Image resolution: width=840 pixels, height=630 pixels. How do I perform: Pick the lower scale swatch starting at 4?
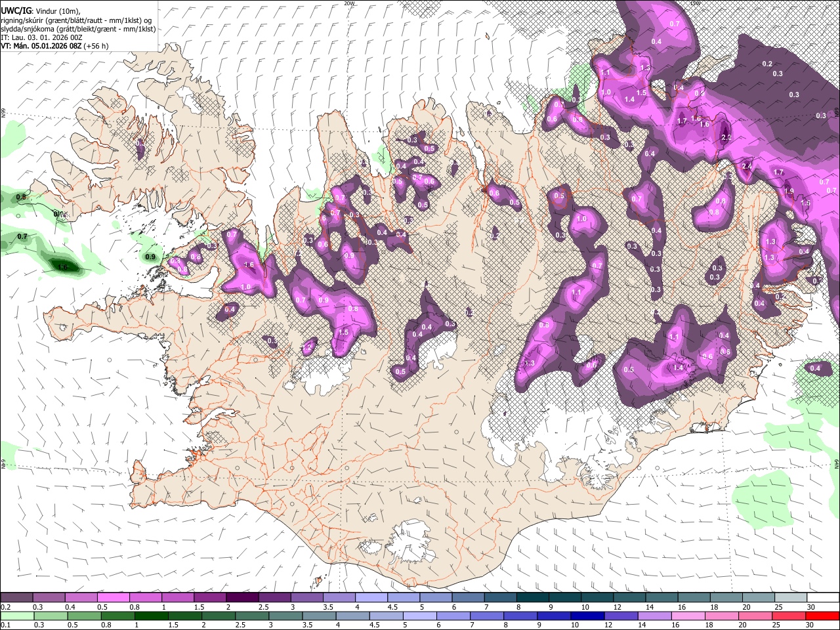click(x=353, y=616)
